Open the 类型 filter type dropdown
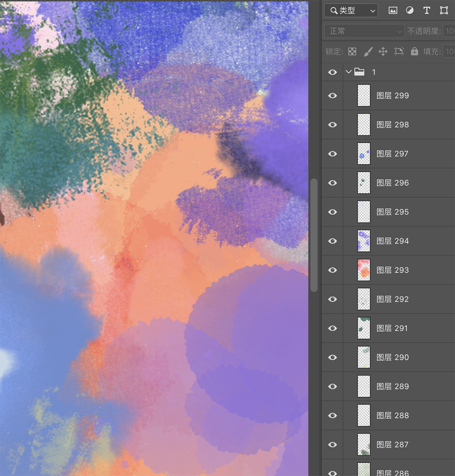Image resolution: width=455 pixels, height=476 pixels. (x=351, y=11)
